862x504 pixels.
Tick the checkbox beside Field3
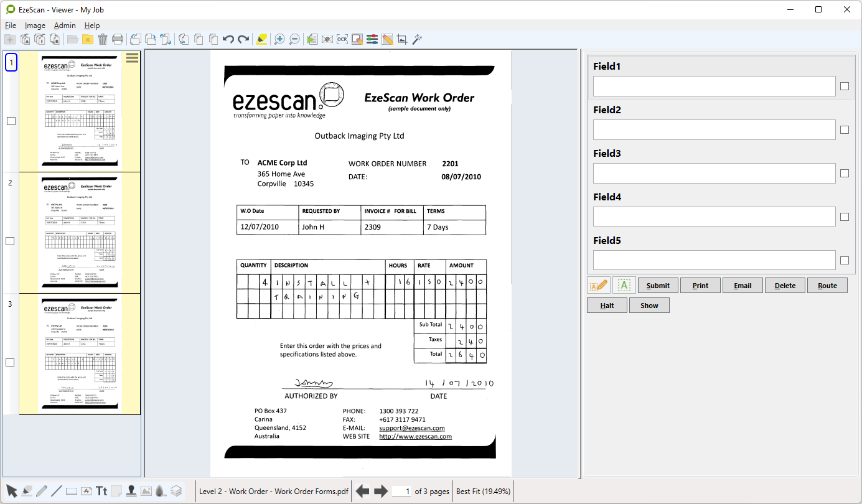(845, 174)
